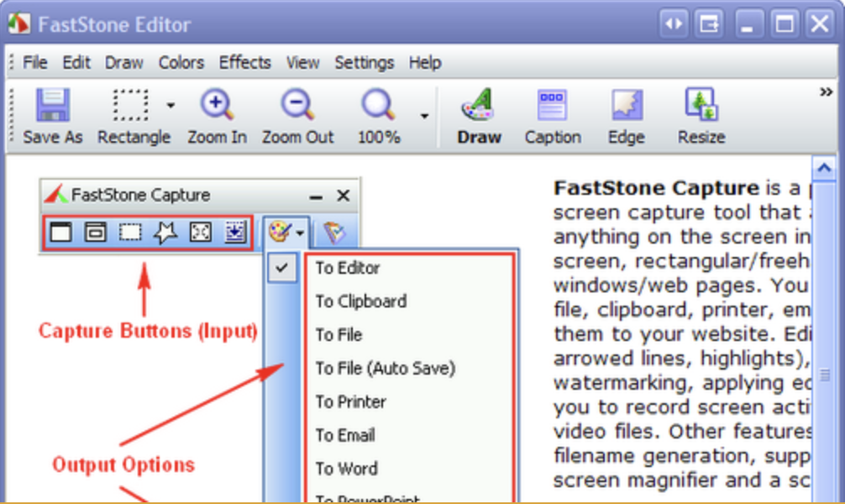Apply the Edge effect icon

(x=626, y=107)
